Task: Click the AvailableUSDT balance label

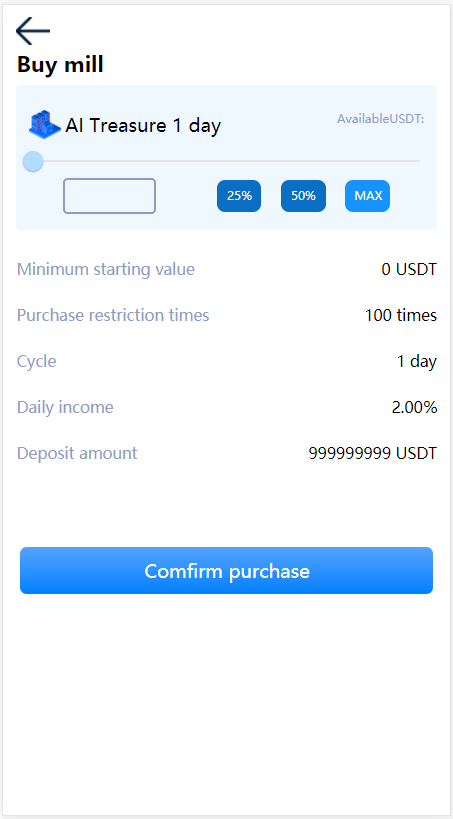Action: point(380,119)
